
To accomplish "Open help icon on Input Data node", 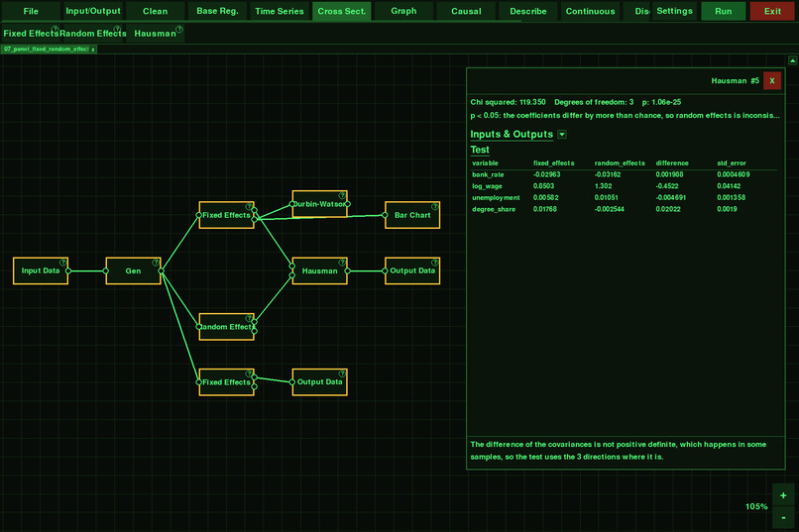I will coord(62,263).
